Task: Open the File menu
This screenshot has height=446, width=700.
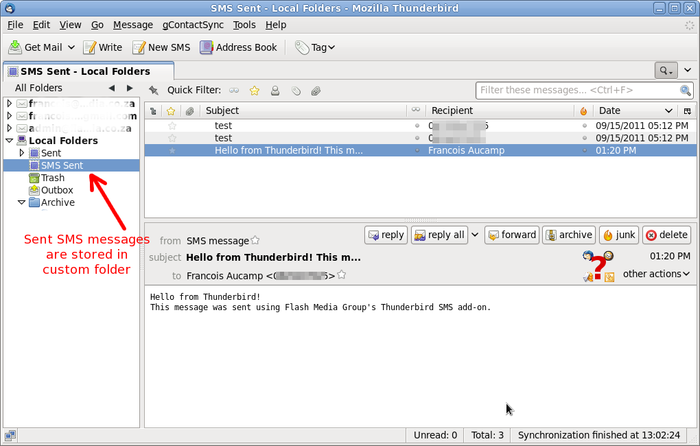Action: tap(15, 25)
